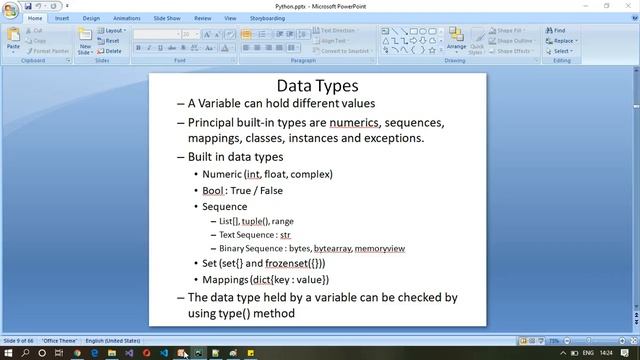Screen dimensions: 640x360
Task: Open PowerPoint Help question mark
Action: (635, 18)
